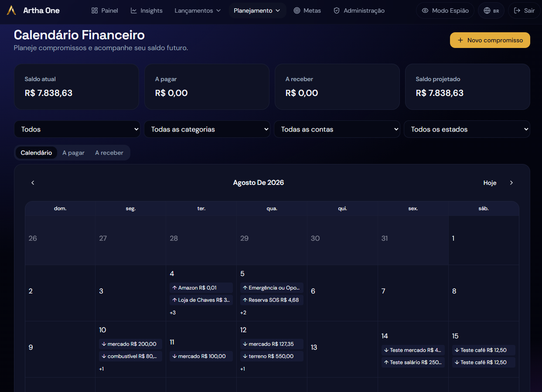542x392 pixels.
Task: Select day 1 in the calendar
Action: click(x=484, y=240)
